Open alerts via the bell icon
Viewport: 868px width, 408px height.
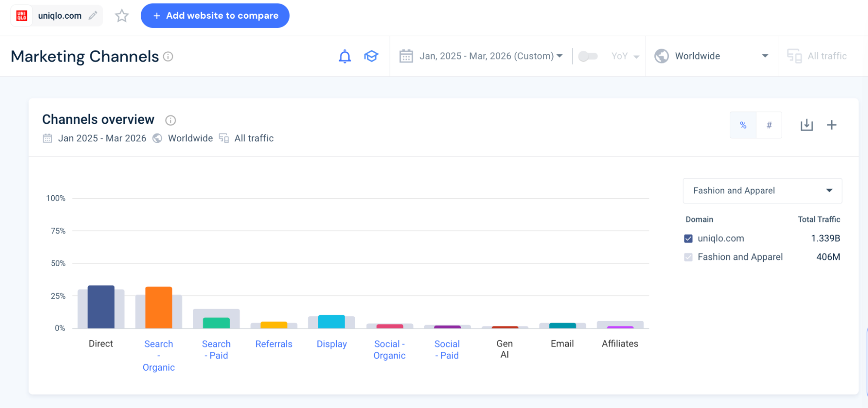point(345,56)
